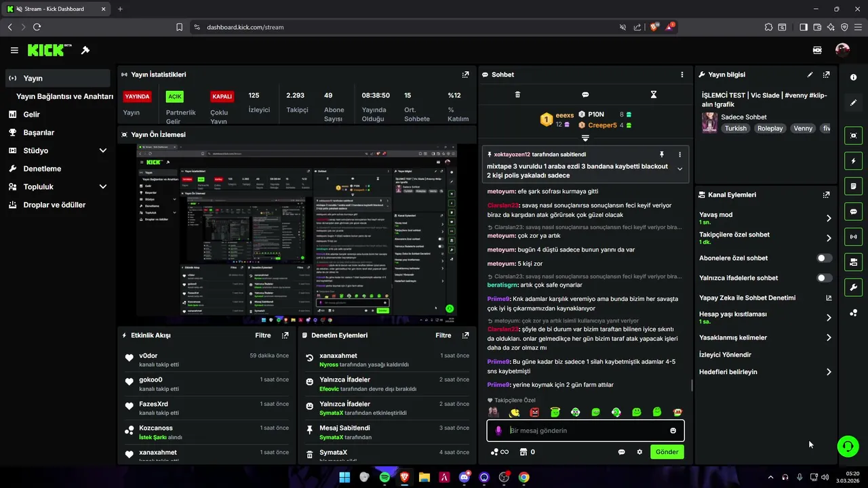Open Discord from the taskbar
This screenshot has width=868, height=488.
(x=464, y=477)
